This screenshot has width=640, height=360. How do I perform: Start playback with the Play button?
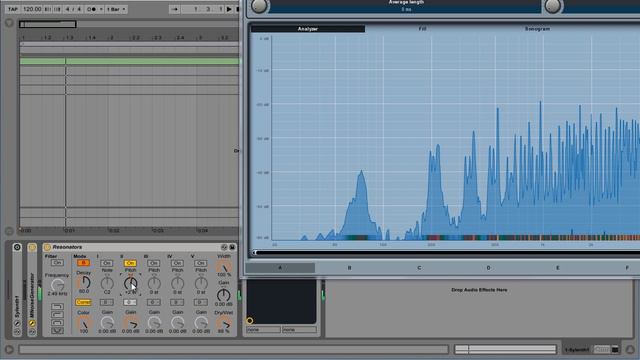point(229,9)
